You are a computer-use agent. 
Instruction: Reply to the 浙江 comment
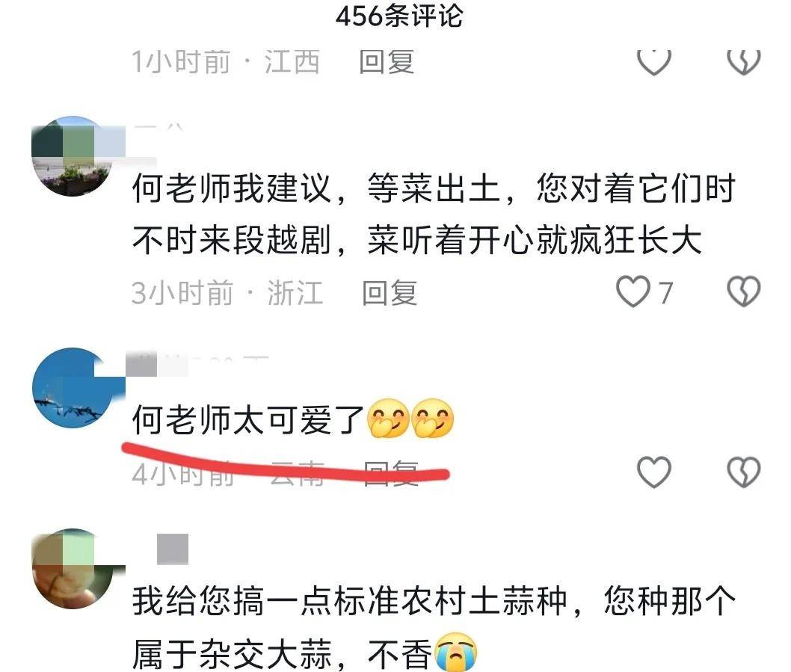click(390, 293)
